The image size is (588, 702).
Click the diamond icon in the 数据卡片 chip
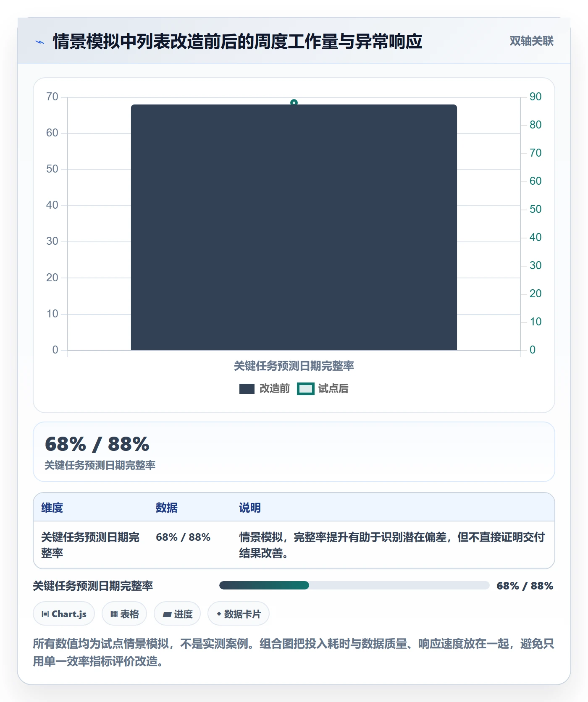(x=219, y=614)
